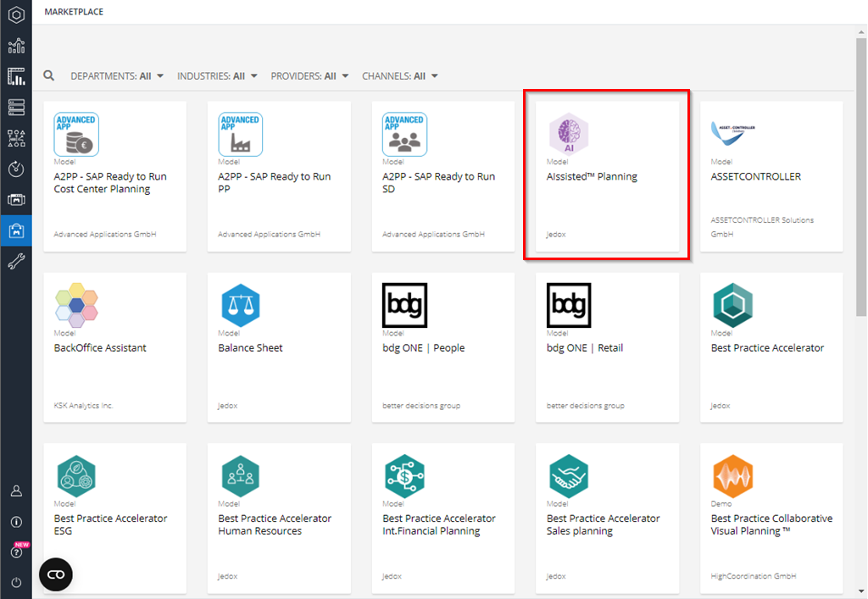
Task: Click the handshake icon for Sales planning
Action: 569,476
